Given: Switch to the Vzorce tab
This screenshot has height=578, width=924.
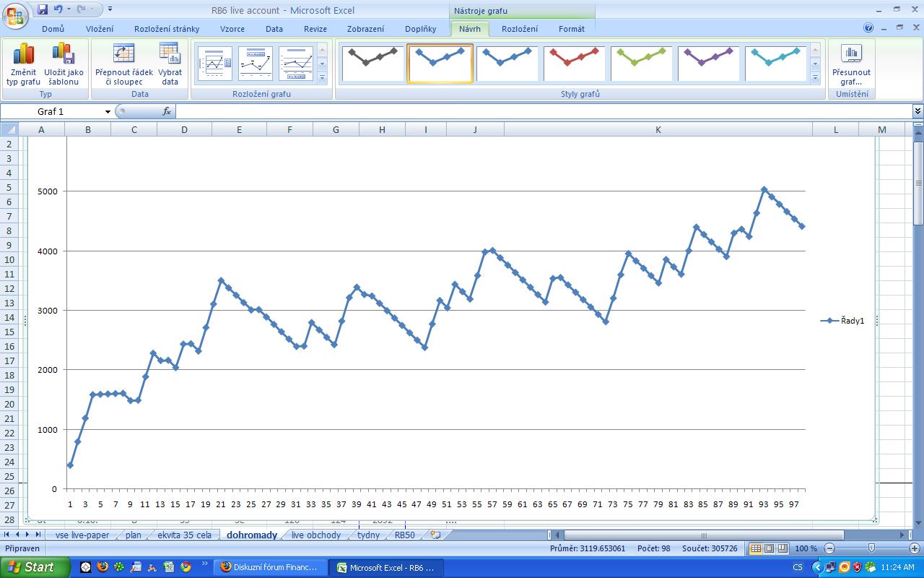Looking at the screenshot, I should (x=232, y=29).
